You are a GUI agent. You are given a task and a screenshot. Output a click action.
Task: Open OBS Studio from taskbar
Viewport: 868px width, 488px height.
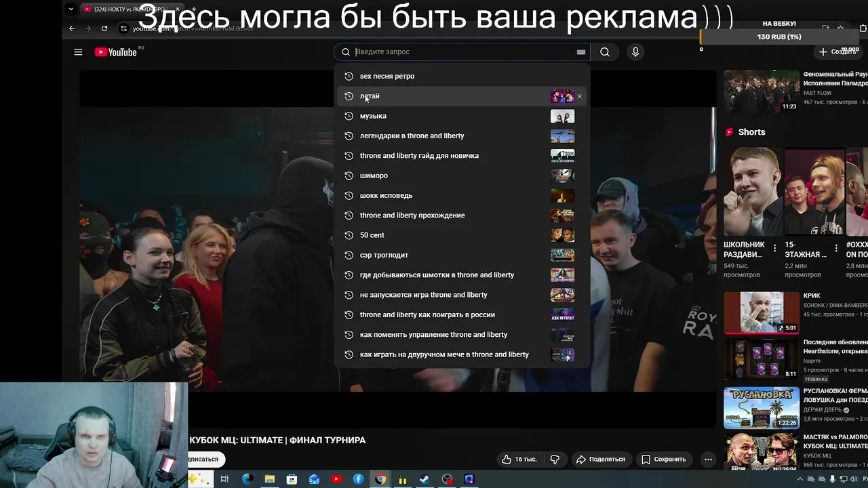(x=447, y=479)
